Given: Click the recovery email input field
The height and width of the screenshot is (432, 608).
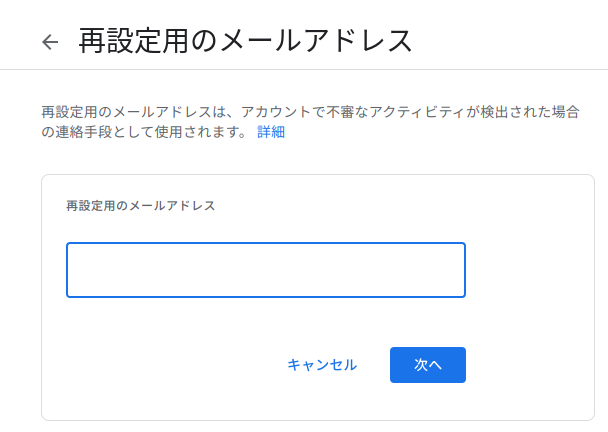Looking at the screenshot, I should coord(266,270).
